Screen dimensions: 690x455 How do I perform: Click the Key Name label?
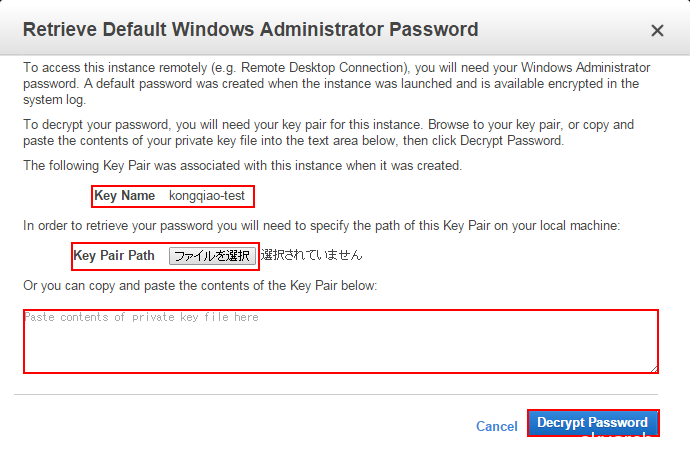click(x=124, y=196)
